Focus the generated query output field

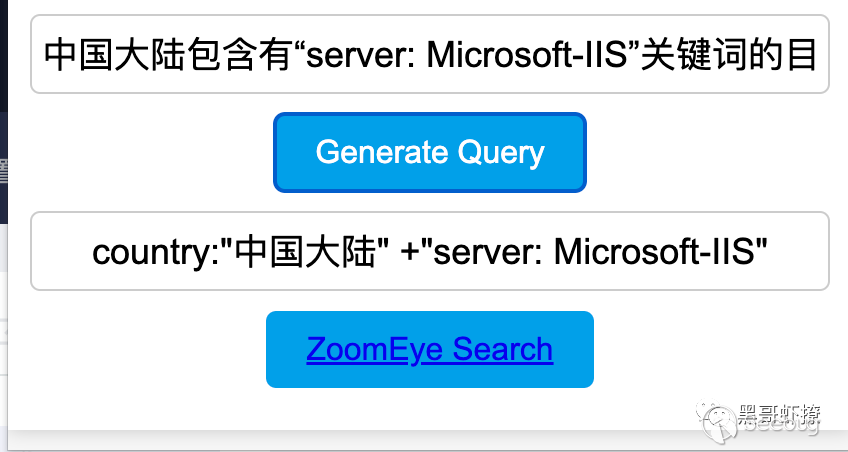point(430,251)
